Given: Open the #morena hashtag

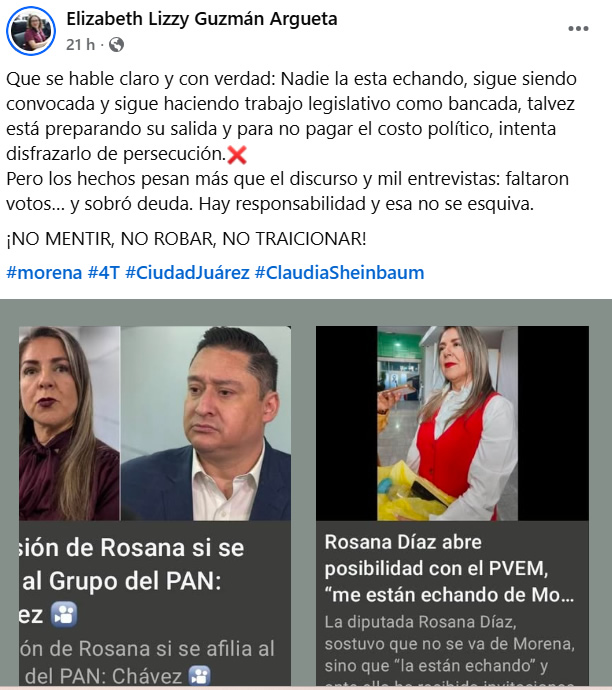Looking at the screenshot, I should coord(44,273).
